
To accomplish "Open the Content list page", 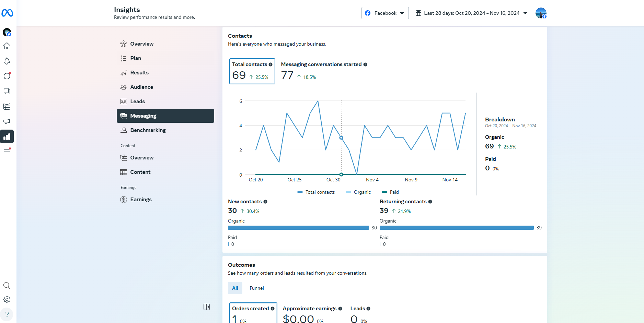I will [x=165, y=172].
